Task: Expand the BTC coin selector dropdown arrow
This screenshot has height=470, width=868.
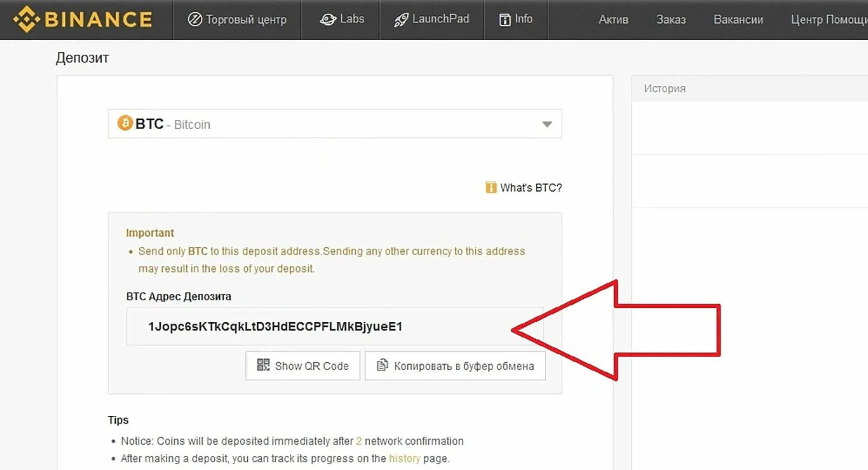Action: [x=547, y=124]
